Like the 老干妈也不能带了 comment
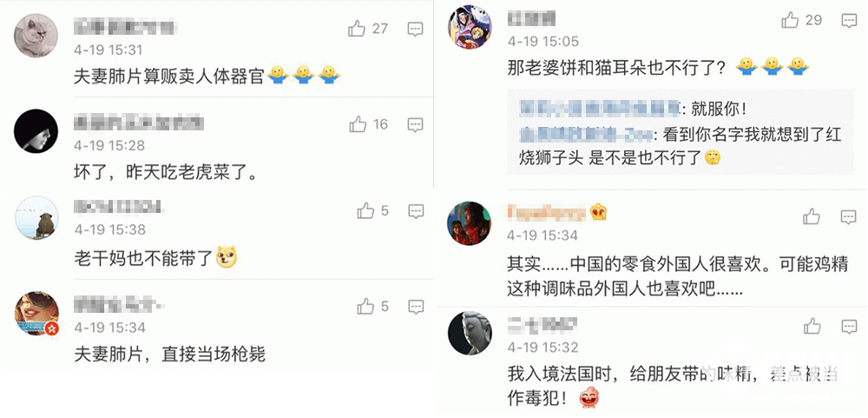Screen dimensions: 868x418 pyautogui.click(x=366, y=210)
